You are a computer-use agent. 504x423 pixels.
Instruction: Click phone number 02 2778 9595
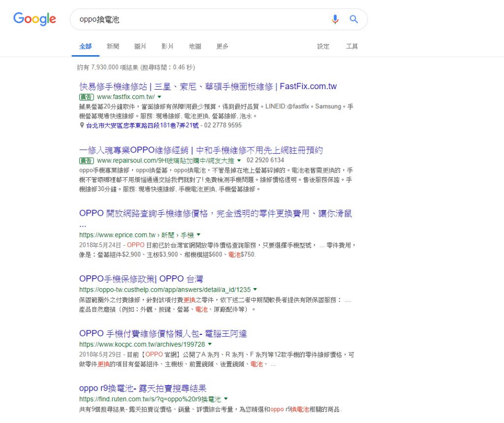click(223, 125)
